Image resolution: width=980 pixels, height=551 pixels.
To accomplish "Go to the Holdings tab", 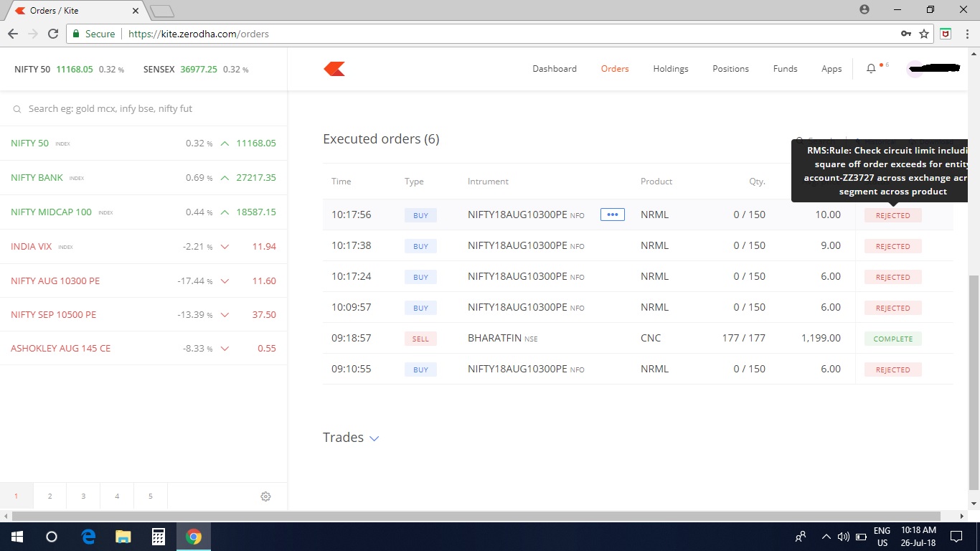I will point(670,69).
